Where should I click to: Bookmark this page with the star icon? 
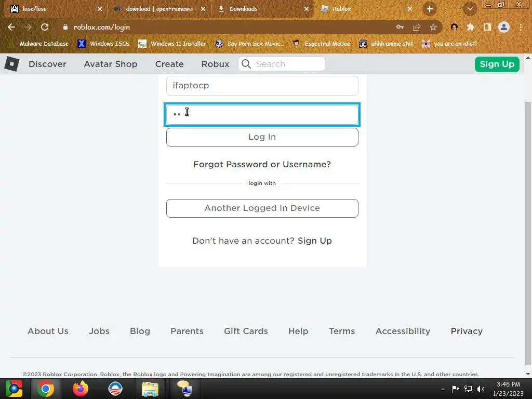[433, 27]
